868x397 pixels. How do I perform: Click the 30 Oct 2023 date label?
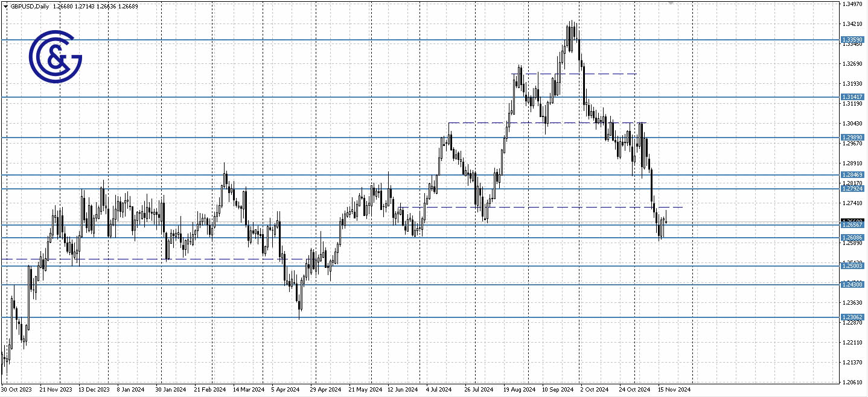click(18, 390)
